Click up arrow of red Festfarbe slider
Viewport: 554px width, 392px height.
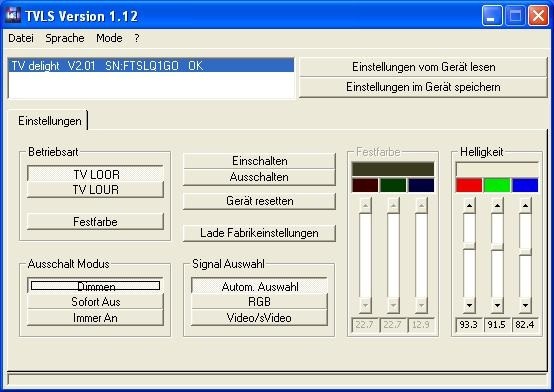point(365,206)
